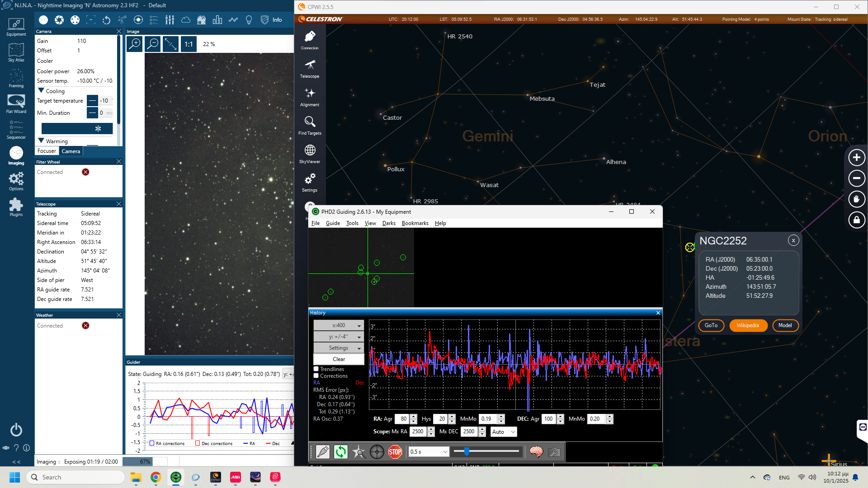Click the PHD2 Stop guiding icon
The width and height of the screenshot is (868, 488).
[x=395, y=451]
